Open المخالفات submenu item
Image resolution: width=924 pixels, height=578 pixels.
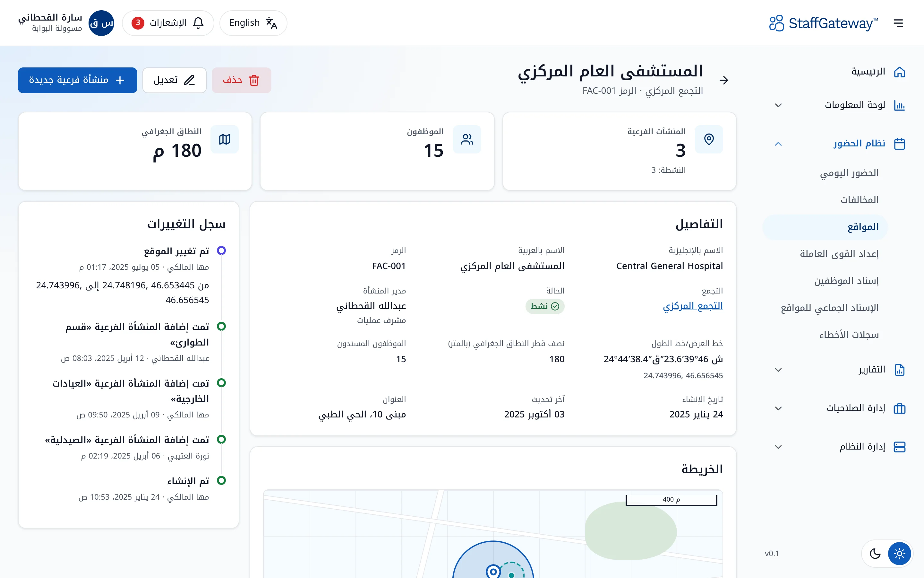tap(825, 200)
